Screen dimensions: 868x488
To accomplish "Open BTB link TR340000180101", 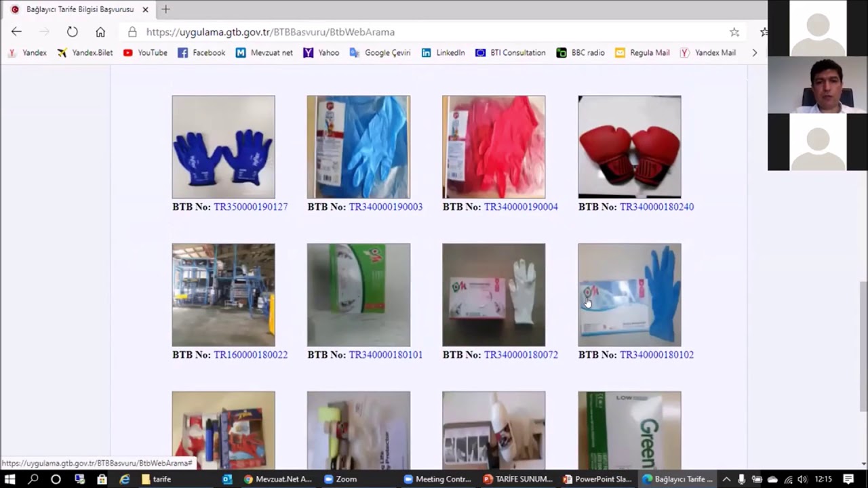I will pyautogui.click(x=386, y=354).
